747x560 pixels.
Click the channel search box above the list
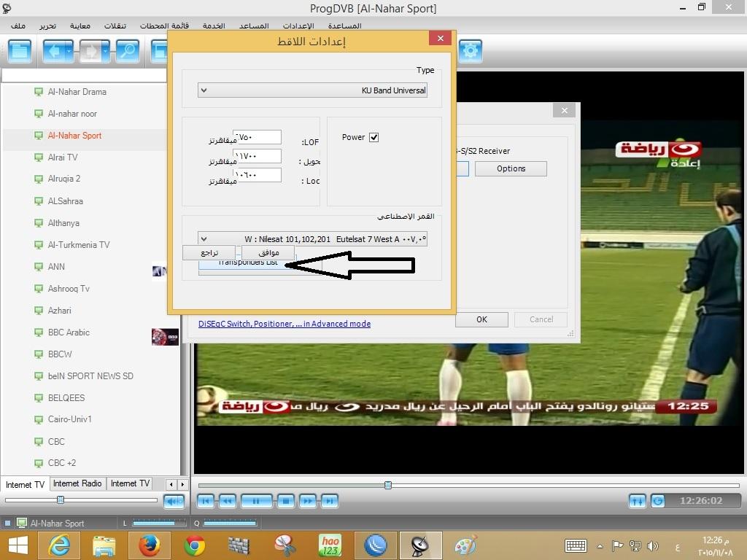click(x=85, y=76)
